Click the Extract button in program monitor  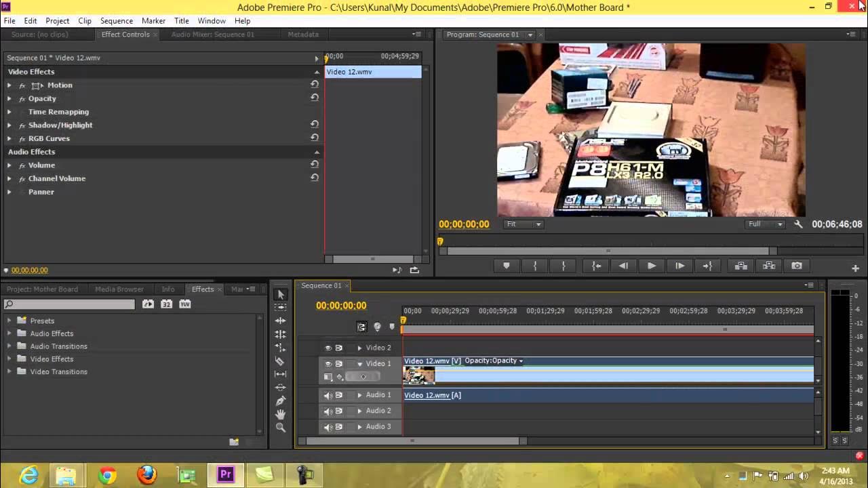tap(769, 266)
